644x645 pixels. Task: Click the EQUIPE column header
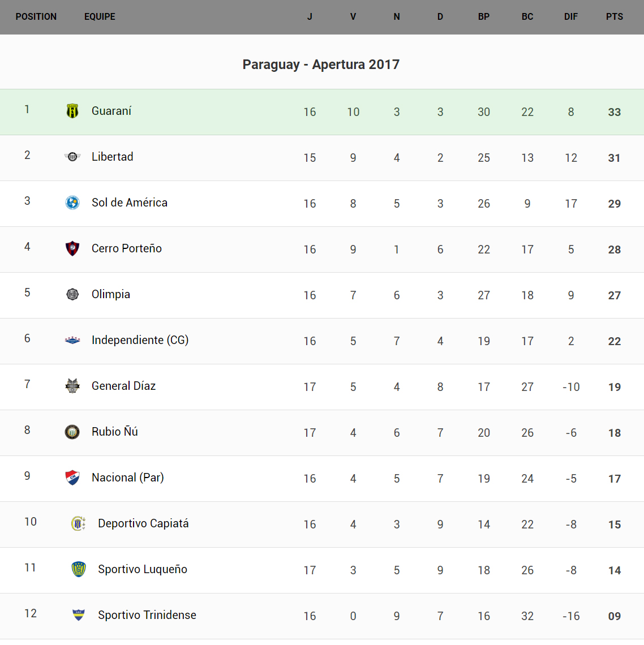[x=100, y=17]
